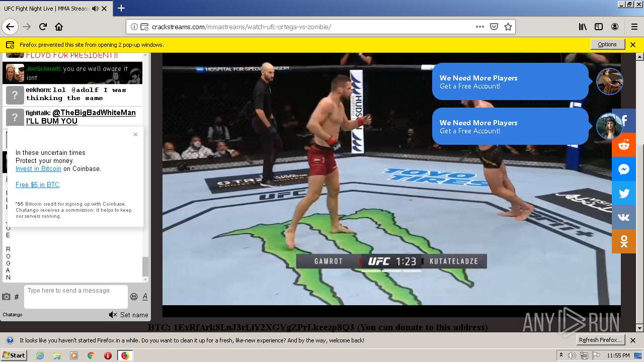Open Opera from the taskbar
Image resolution: width=644 pixels, height=362 pixels.
[x=108, y=355]
